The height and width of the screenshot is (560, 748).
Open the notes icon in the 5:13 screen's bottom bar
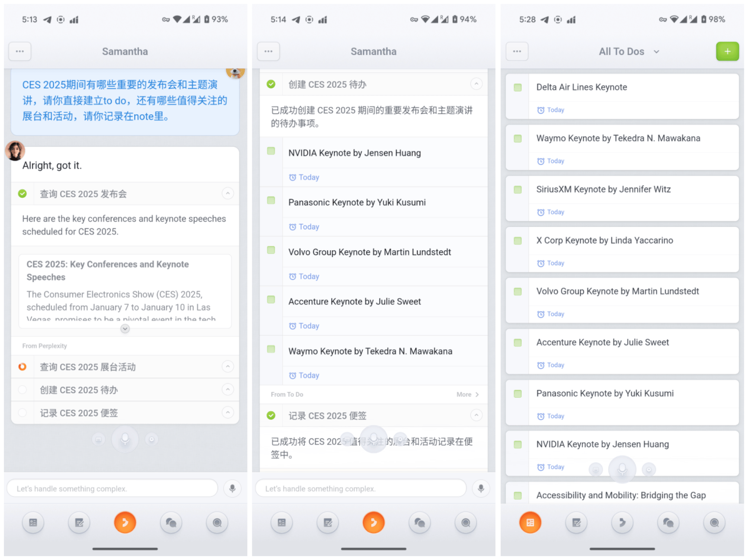click(79, 522)
